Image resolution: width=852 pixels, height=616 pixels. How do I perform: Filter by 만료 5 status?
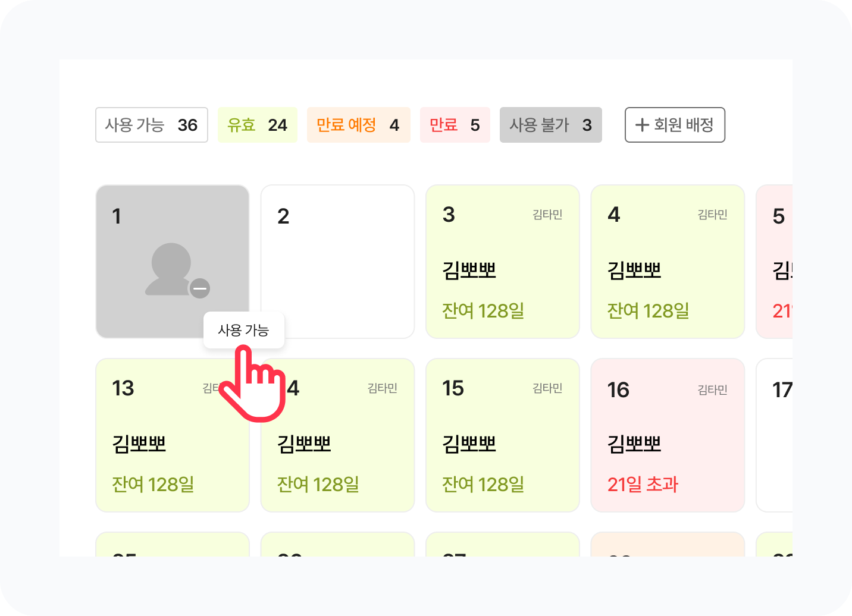[455, 125]
